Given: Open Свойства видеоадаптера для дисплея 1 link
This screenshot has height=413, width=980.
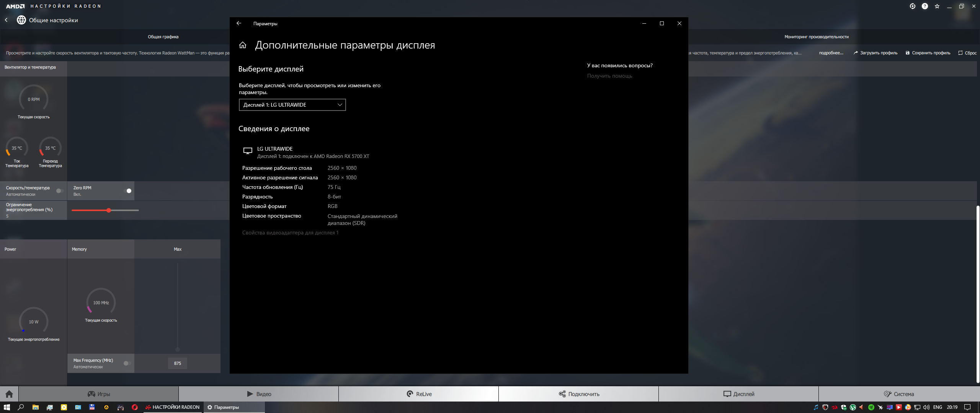Looking at the screenshot, I should coord(290,233).
